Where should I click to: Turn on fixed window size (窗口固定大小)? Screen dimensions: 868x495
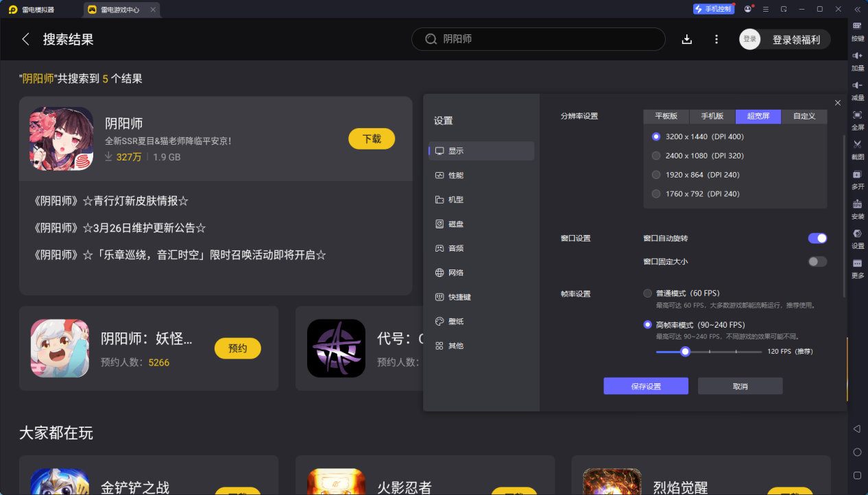[x=817, y=261]
